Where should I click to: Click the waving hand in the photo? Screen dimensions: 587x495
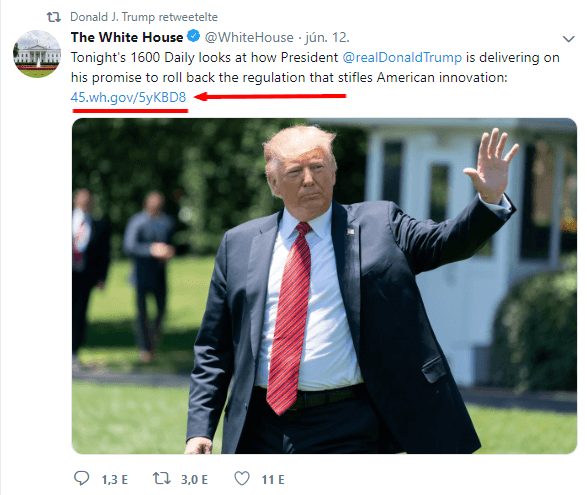tap(491, 165)
